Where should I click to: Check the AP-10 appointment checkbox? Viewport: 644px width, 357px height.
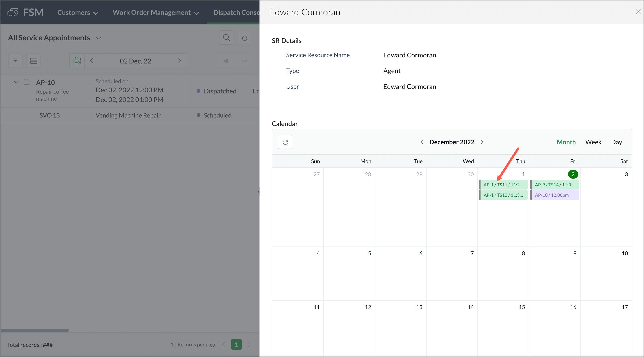click(27, 82)
